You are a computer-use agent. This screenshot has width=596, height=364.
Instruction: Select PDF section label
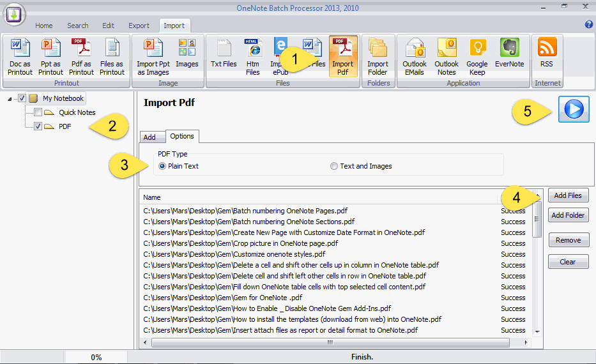tap(65, 126)
